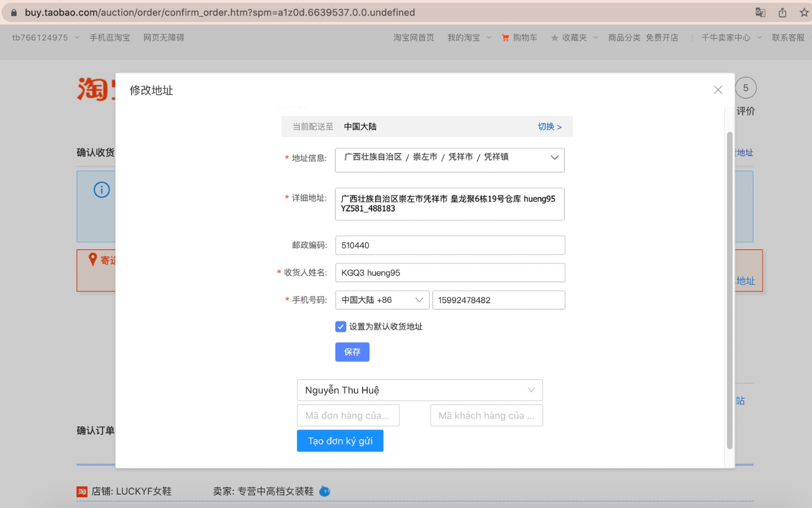Viewport: 812px width, 508px height.
Task: Click the phone number field 15992478482
Action: pyautogui.click(x=499, y=300)
